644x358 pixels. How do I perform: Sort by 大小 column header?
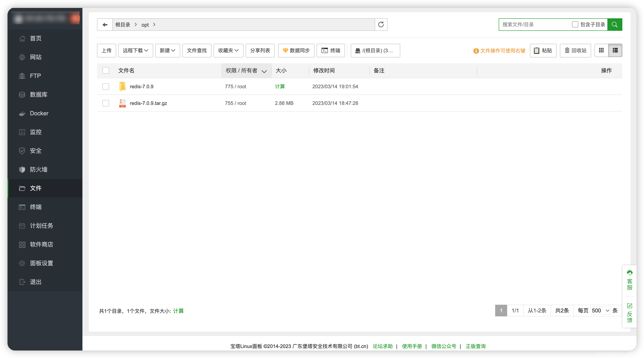281,71
